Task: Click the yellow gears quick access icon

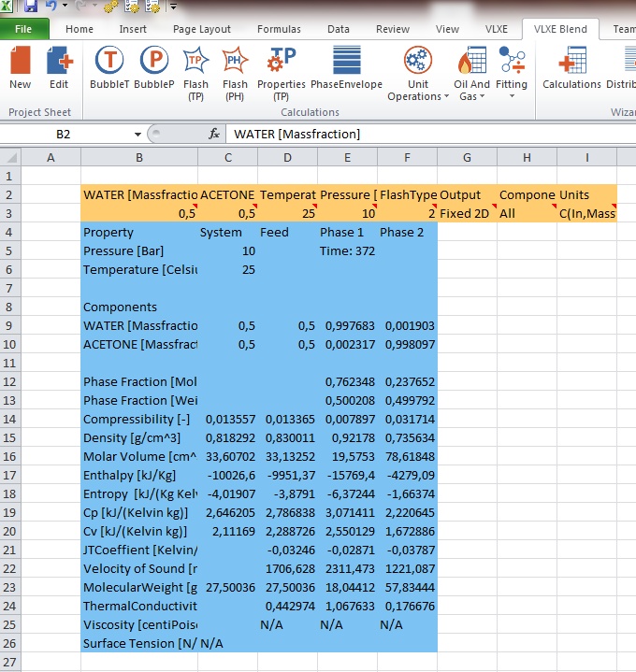Action: [111, 6]
